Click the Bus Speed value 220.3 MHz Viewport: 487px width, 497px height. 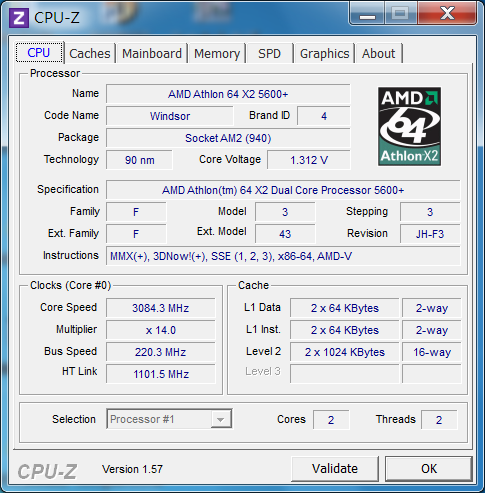coord(161,352)
